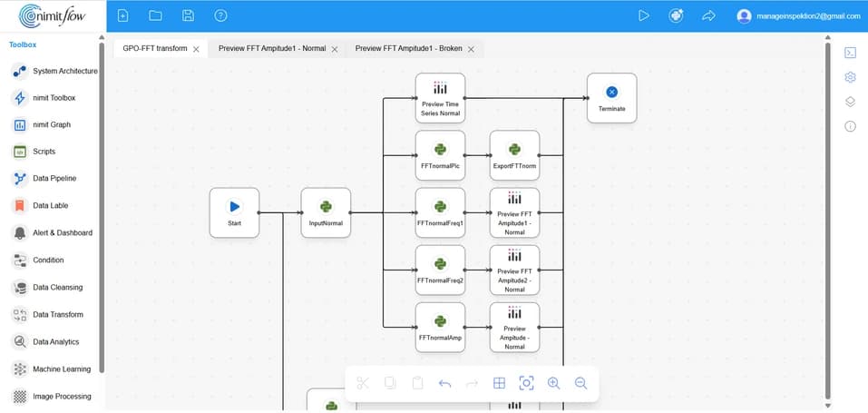Image resolution: width=868 pixels, height=413 pixels.
Task: Select the ExportFTTnorm node
Action: [x=515, y=155]
